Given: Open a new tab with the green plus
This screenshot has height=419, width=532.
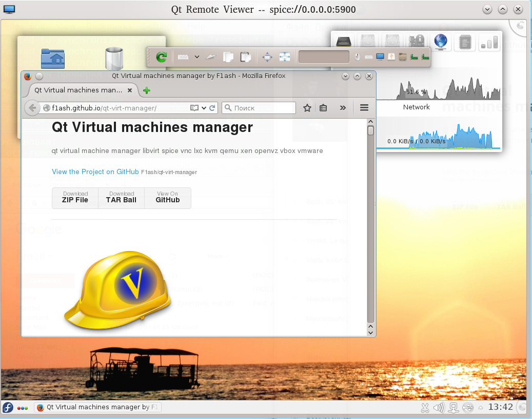Looking at the screenshot, I should click(x=147, y=90).
